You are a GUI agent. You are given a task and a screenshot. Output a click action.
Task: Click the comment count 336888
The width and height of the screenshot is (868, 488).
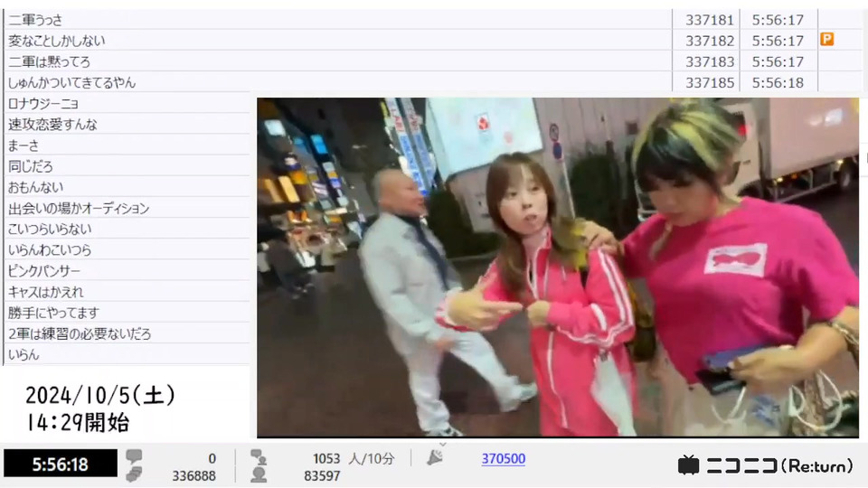(x=193, y=476)
